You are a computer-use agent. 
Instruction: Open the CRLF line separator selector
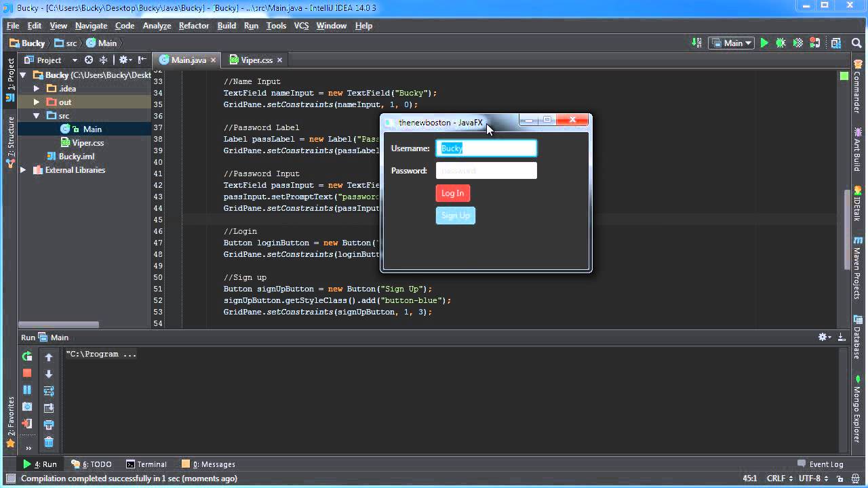pos(780,479)
